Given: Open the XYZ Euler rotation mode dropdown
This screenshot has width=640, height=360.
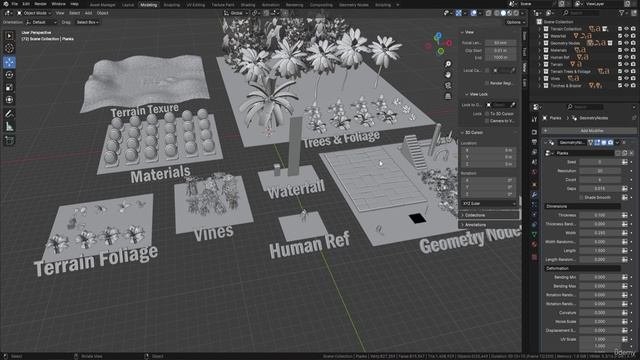Looking at the screenshot, I should [x=489, y=203].
